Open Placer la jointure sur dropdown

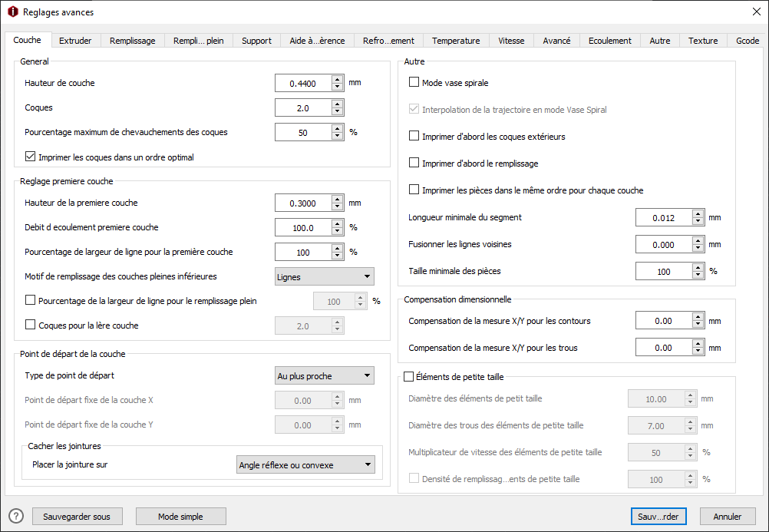305,464
